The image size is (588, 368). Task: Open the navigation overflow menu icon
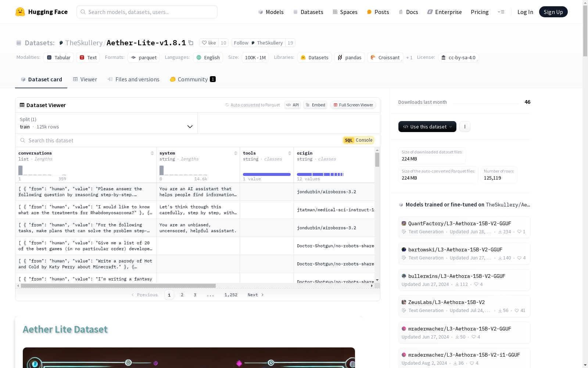pos(501,12)
